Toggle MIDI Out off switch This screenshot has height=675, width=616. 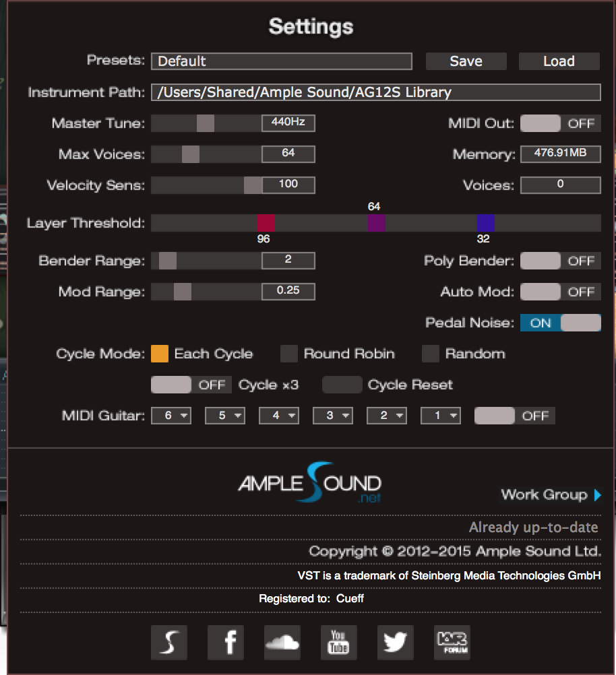pyautogui.click(x=560, y=123)
